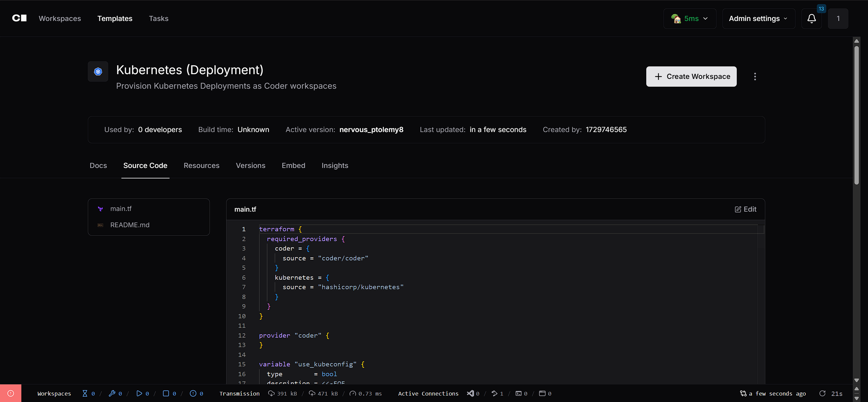
Task: Click Edit for main.tf
Action: tap(746, 209)
